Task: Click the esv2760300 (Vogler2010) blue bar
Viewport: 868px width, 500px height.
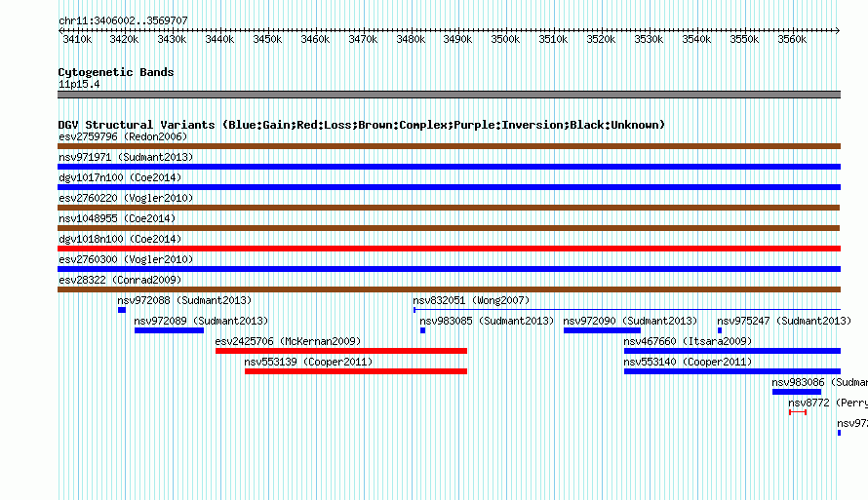Action: [x=449, y=269]
